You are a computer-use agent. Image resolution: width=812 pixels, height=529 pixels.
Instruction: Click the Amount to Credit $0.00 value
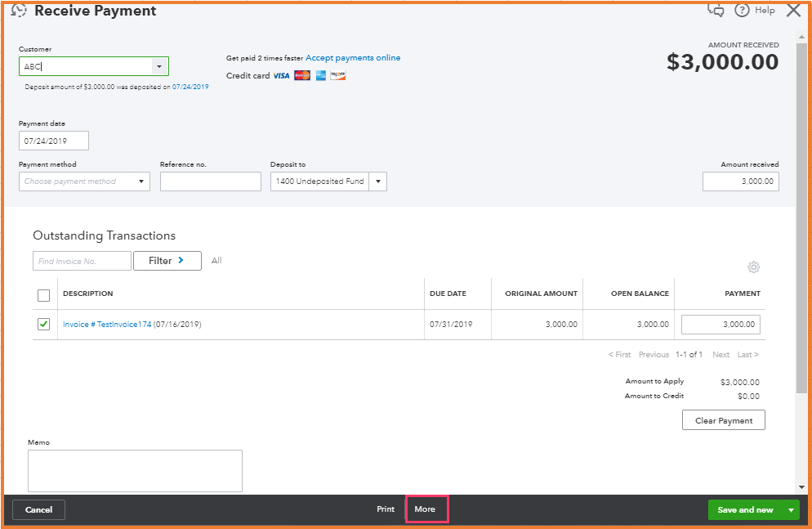click(749, 397)
